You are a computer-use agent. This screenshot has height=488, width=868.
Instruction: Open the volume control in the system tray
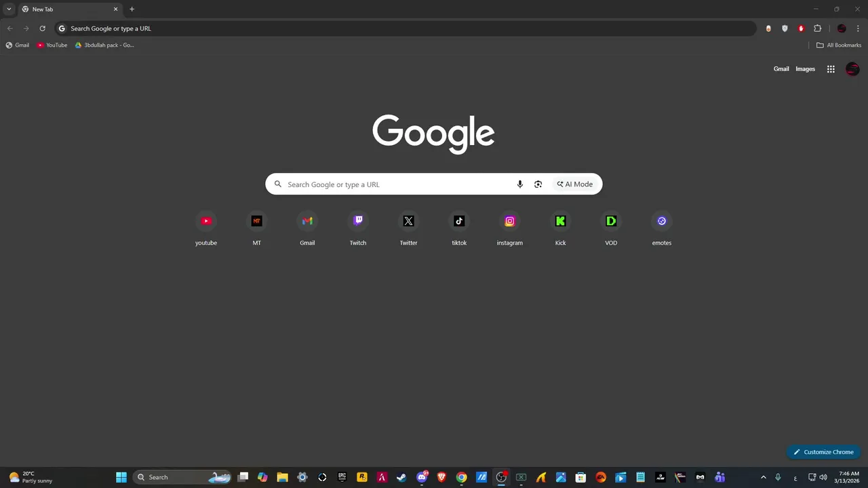pos(823,477)
